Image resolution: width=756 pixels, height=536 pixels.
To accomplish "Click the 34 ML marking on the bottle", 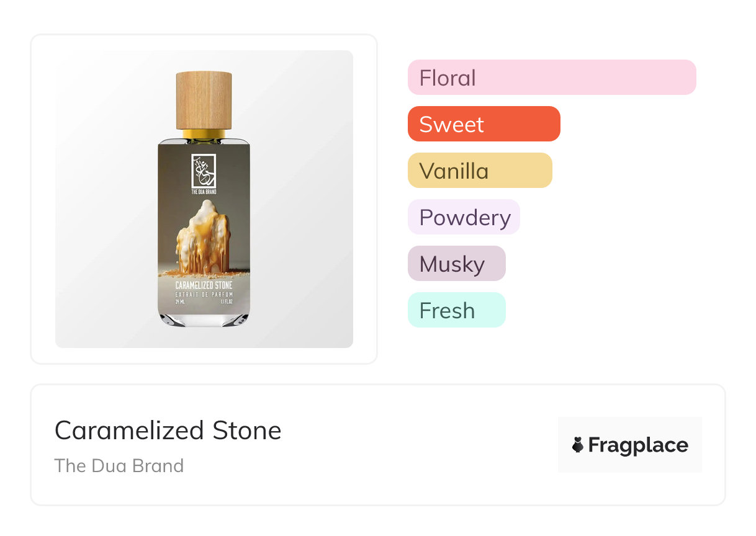I will 180,302.
